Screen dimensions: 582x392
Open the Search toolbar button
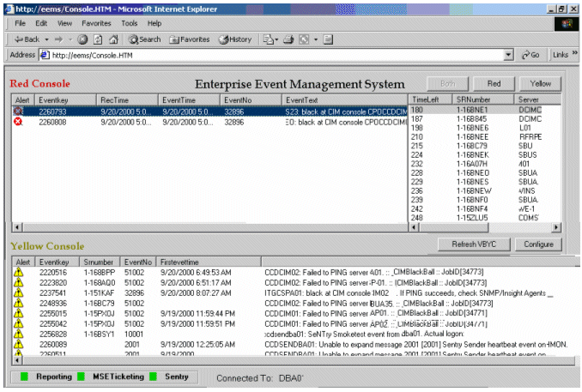click(142, 39)
